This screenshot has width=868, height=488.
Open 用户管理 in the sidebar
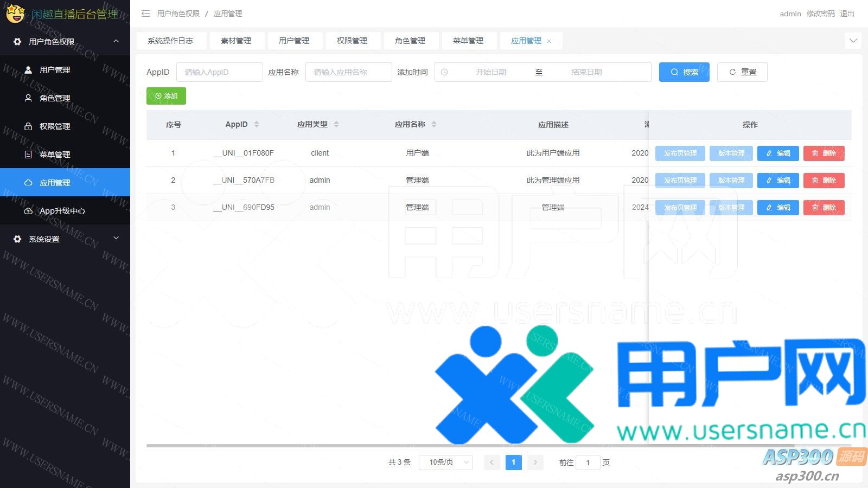click(65, 70)
